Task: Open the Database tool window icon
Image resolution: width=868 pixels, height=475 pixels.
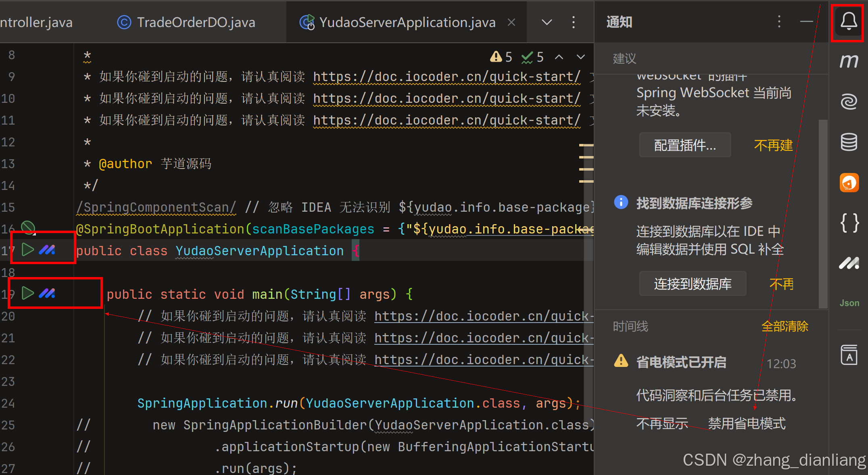Action: coord(849,142)
